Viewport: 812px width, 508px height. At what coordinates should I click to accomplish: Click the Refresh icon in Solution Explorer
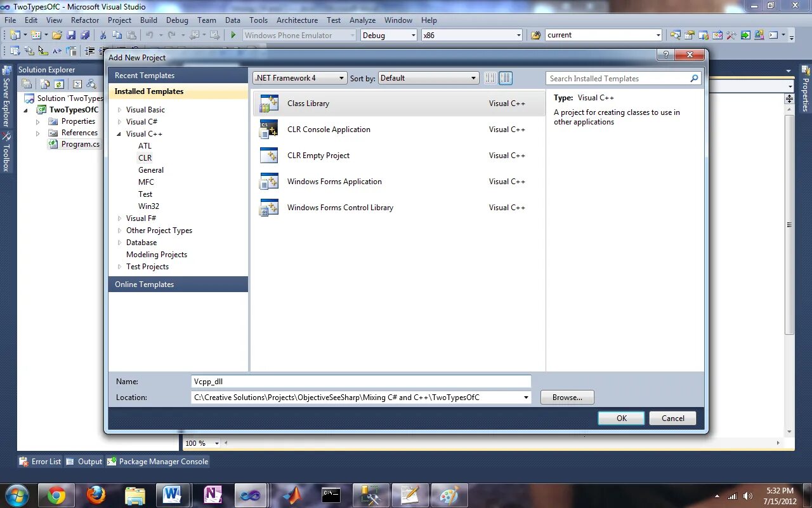59,84
